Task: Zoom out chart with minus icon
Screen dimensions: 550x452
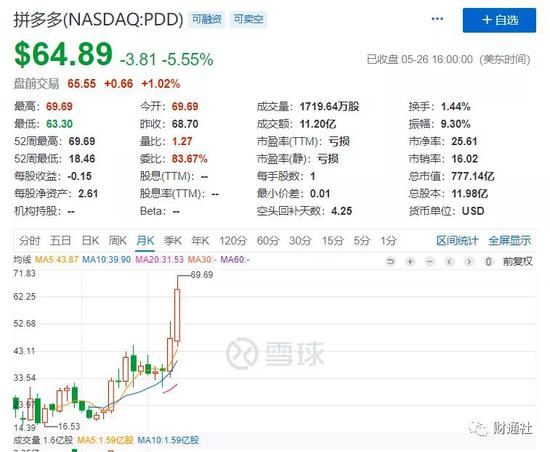Action: pos(430,261)
